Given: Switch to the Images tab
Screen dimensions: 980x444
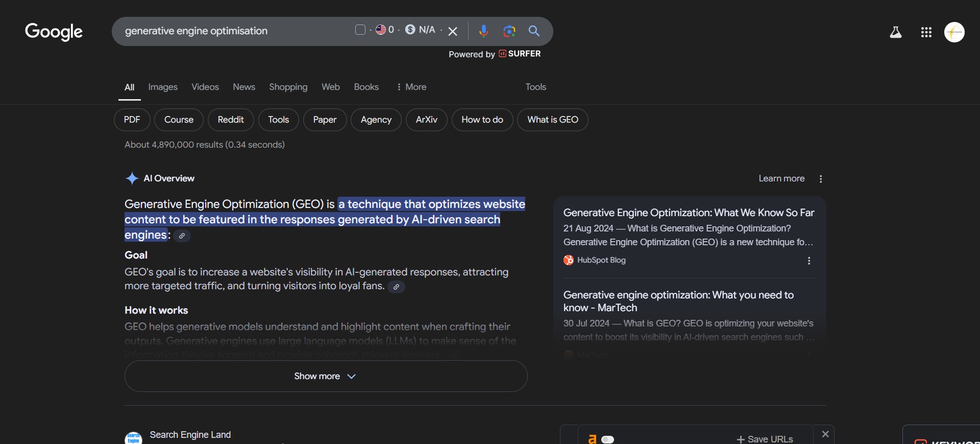Looking at the screenshot, I should [163, 87].
